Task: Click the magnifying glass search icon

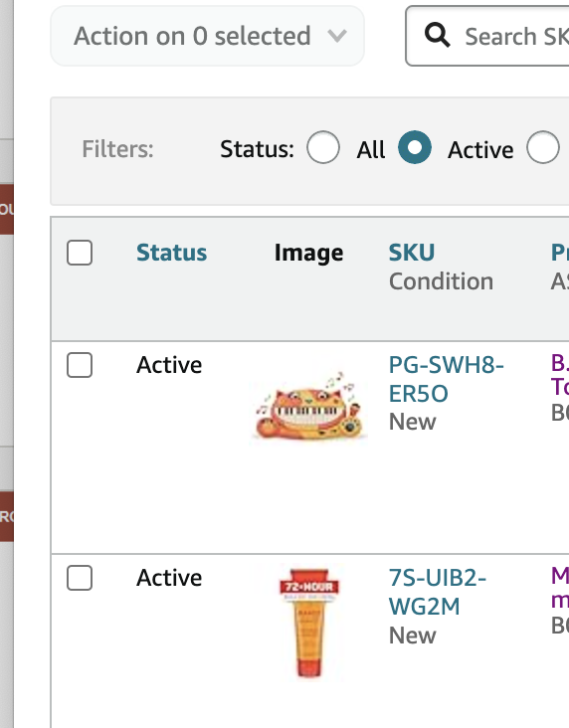Action: click(437, 36)
